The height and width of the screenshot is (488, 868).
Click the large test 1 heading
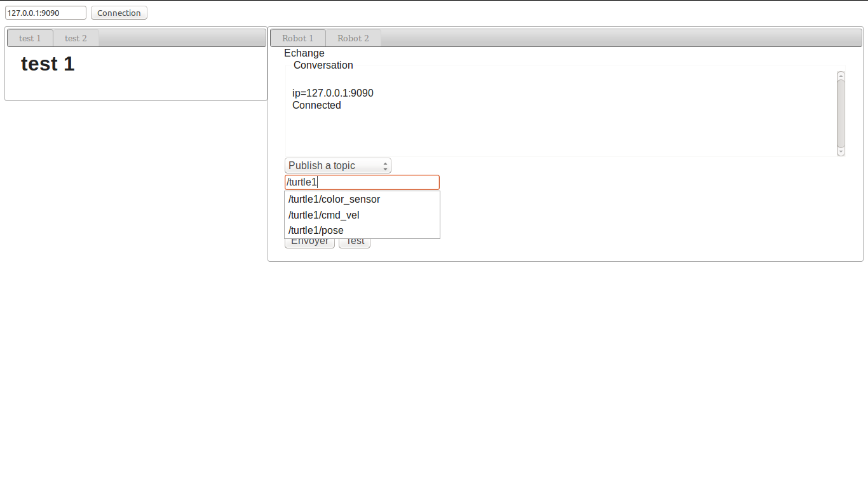[x=48, y=64]
